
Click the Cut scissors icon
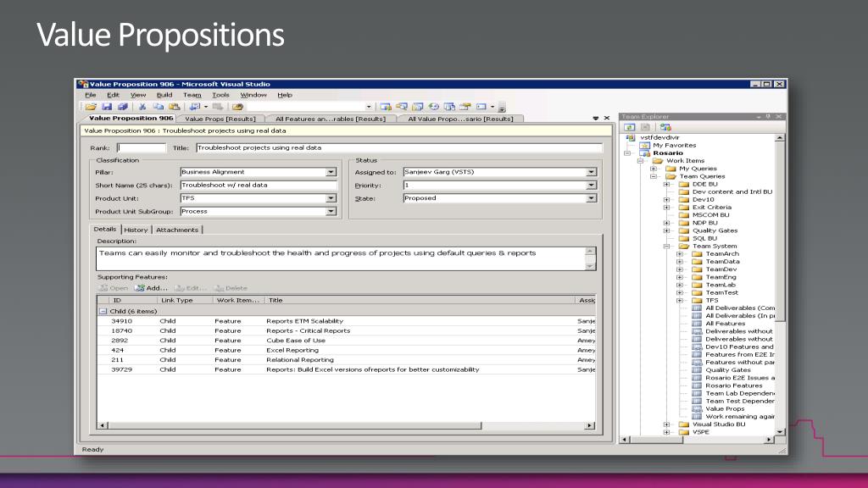[x=142, y=107]
